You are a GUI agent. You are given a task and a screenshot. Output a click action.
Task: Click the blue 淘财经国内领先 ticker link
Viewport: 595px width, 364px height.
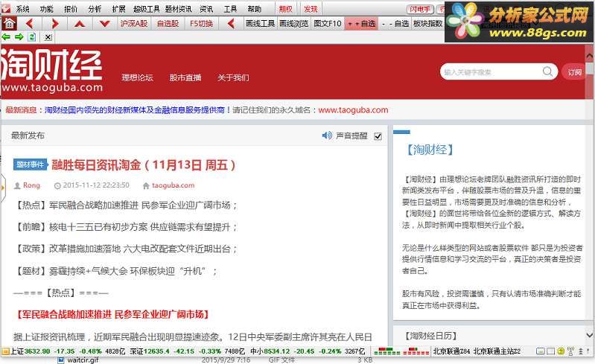pos(135,110)
